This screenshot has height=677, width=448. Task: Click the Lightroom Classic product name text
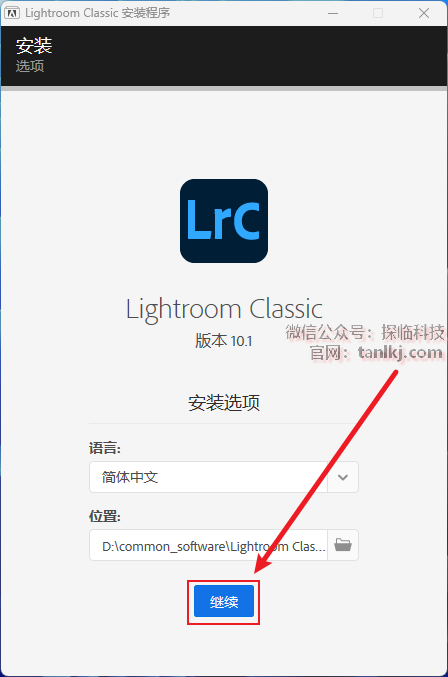tap(224, 310)
